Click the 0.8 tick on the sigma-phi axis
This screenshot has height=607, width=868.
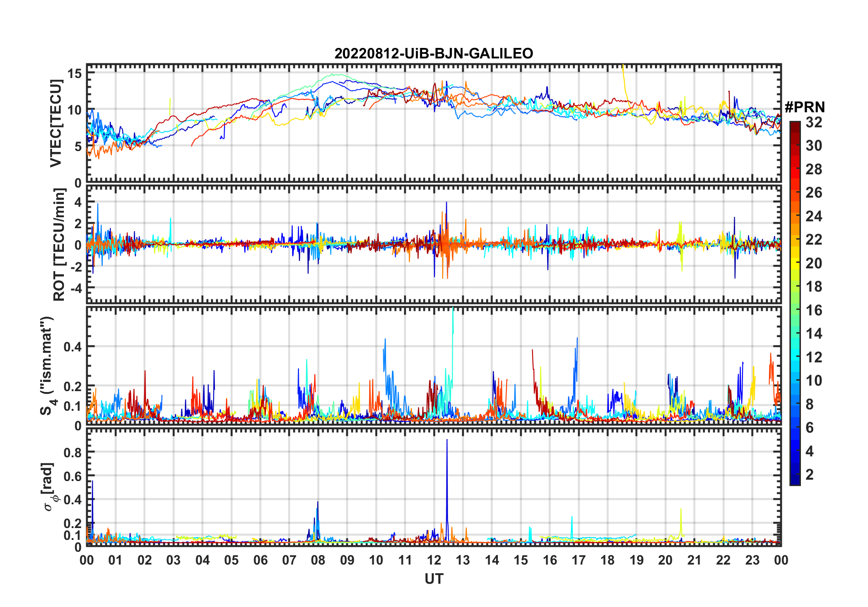[x=73, y=452]
